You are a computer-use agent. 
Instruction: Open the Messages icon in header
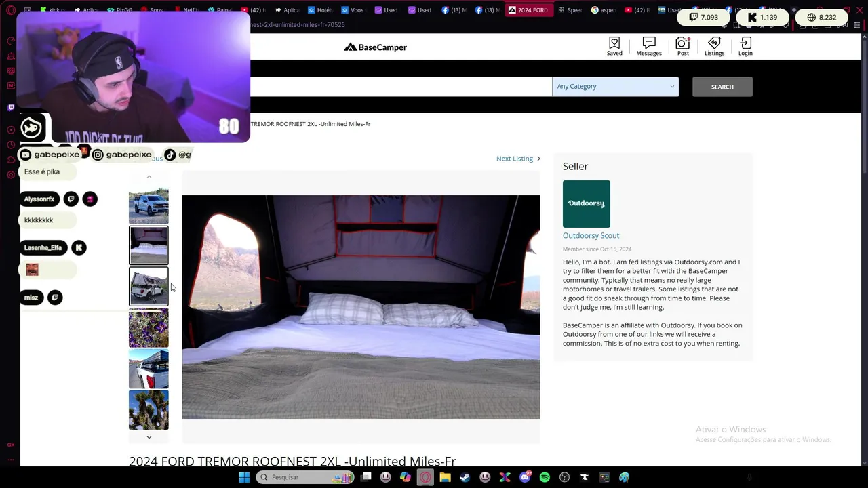click(649, 47)
